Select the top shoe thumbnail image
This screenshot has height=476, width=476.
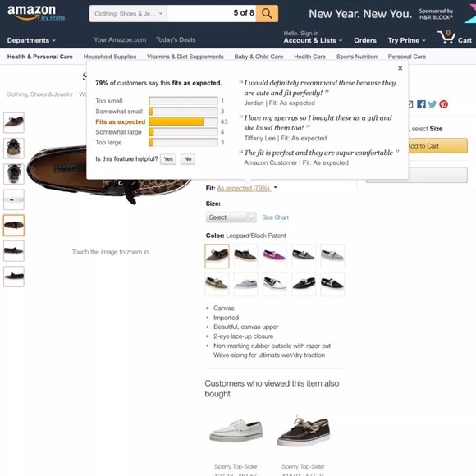pos(14,122)
